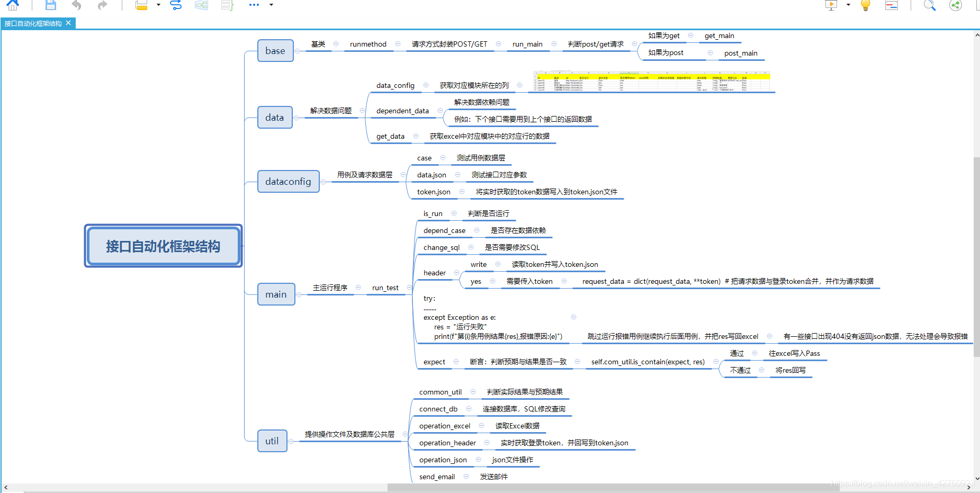
Task: Collapse the data branch via its circle toggle
Action: click(x=296, y=118)
